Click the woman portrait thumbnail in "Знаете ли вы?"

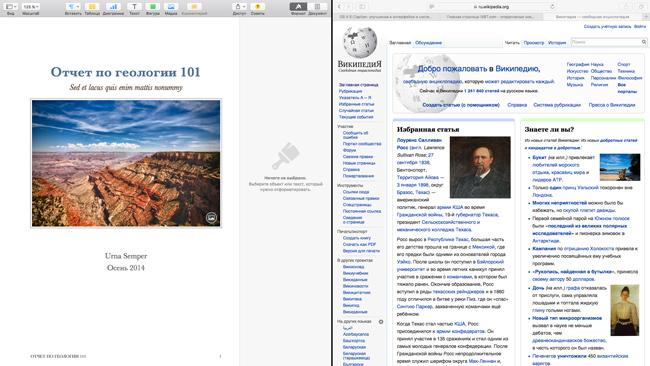click(625, 310)
